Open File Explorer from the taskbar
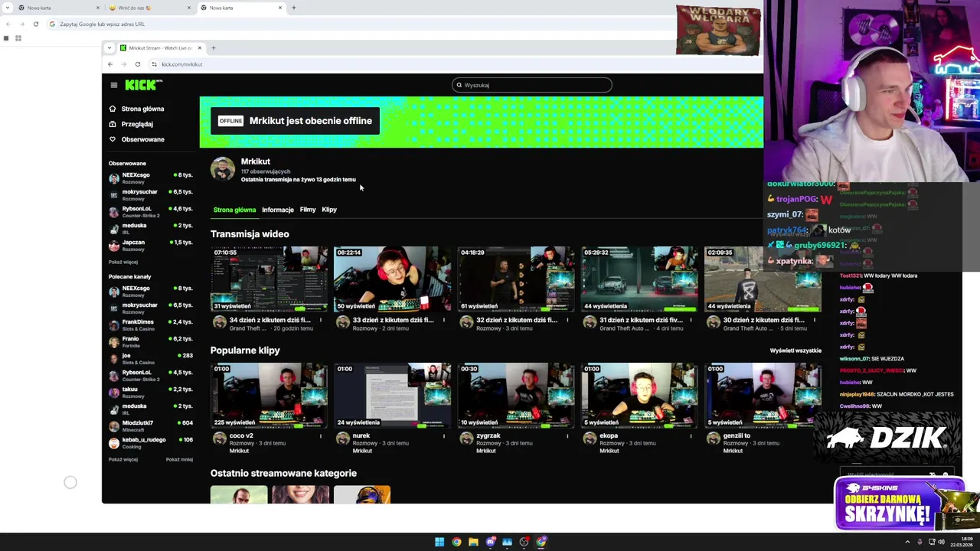The image size is (980, 551). coord(473,542)
